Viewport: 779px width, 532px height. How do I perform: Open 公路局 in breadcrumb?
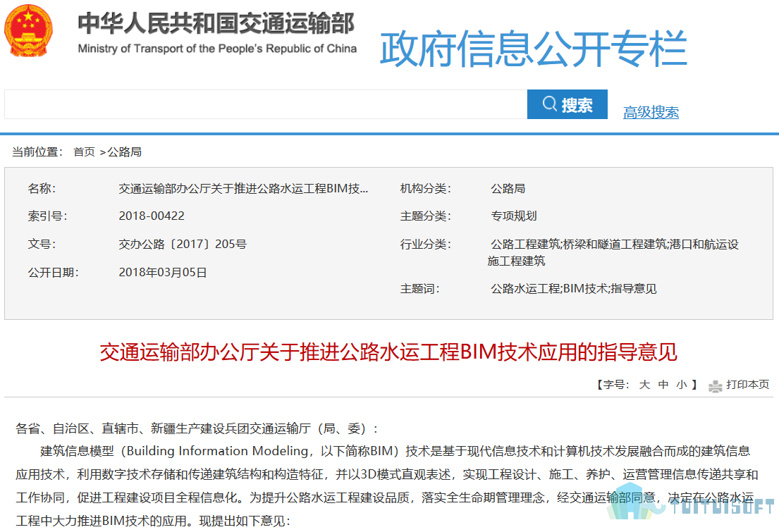coord(125,152)
